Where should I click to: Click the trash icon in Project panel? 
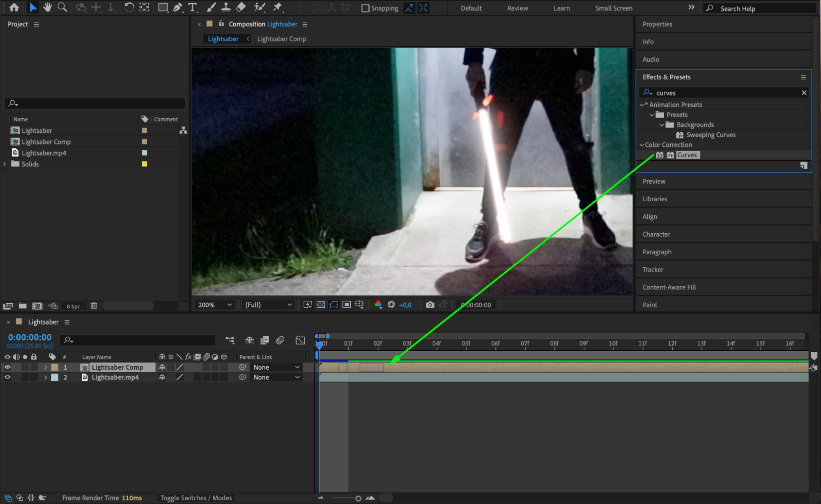point(94,306)
